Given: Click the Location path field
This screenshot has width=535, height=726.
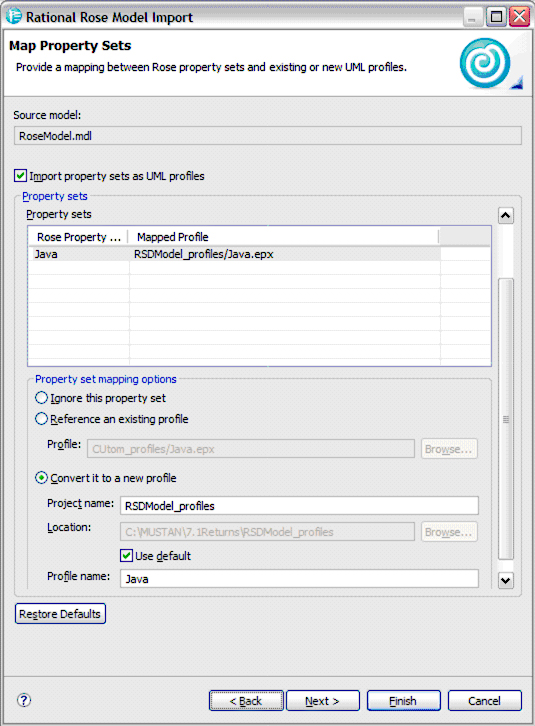Looking at the screenshot, I should (x=267, y=532).
